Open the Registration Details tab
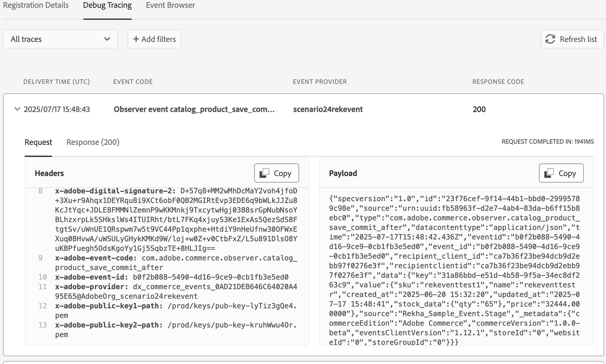Image resolution: width=606 pixels, height=364 pixels. tap(36, 5)
